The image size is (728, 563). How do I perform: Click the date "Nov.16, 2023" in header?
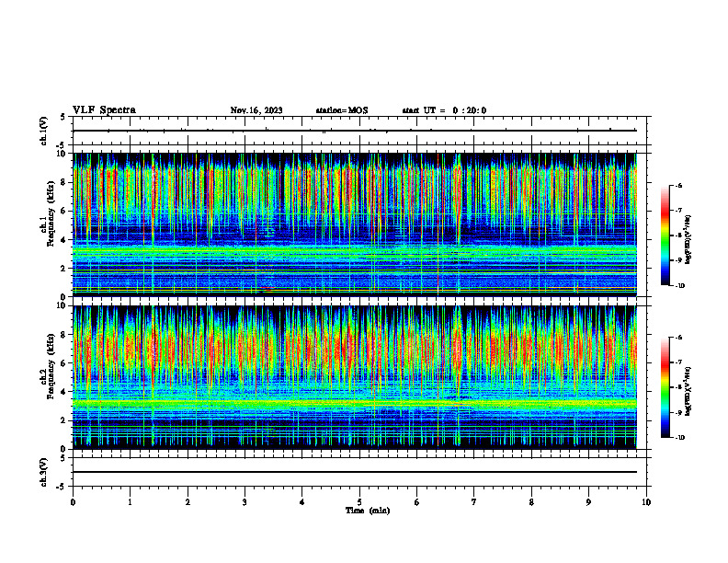tap(256, 110)
